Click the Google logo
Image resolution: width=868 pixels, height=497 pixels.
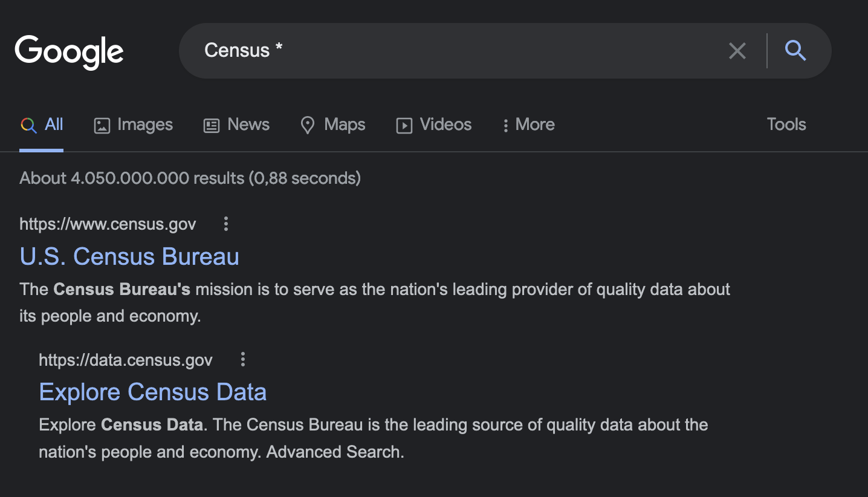coord(69,52)
